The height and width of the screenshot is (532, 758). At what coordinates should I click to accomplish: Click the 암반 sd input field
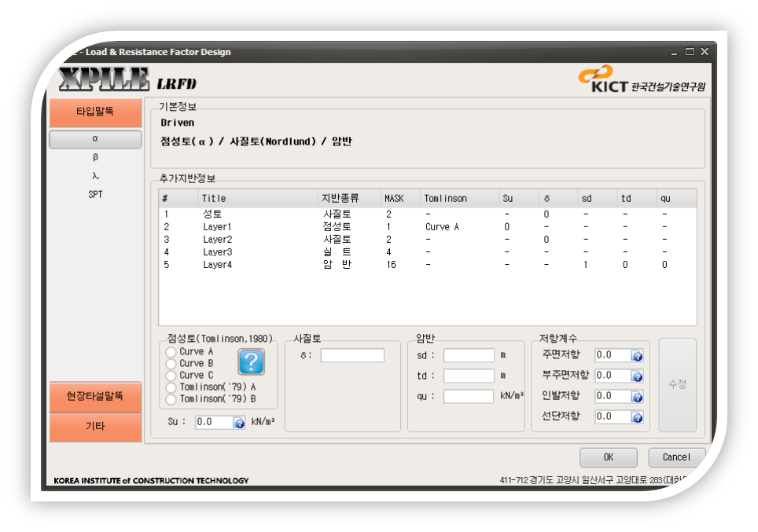point(469,356)
